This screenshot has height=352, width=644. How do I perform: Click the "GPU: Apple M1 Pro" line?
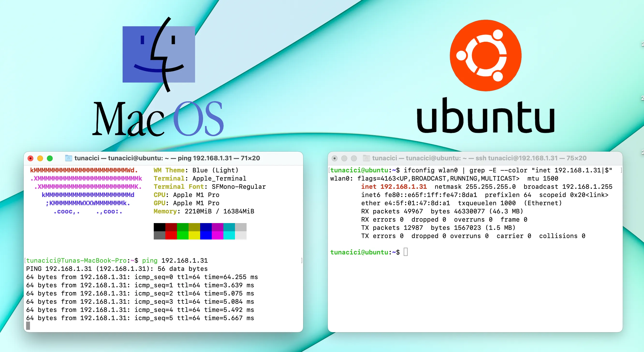[186, 203]
